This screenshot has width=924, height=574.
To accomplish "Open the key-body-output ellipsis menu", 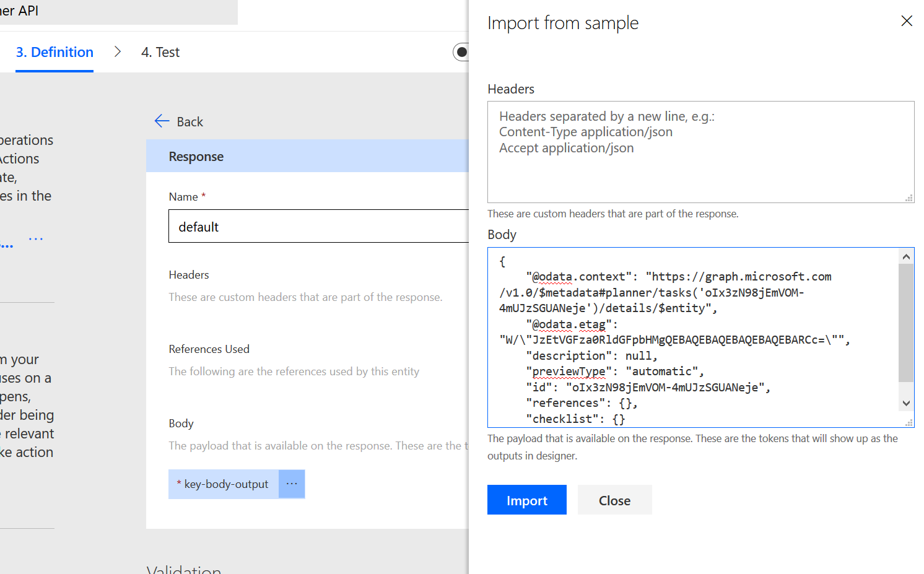I will (292, 484).
